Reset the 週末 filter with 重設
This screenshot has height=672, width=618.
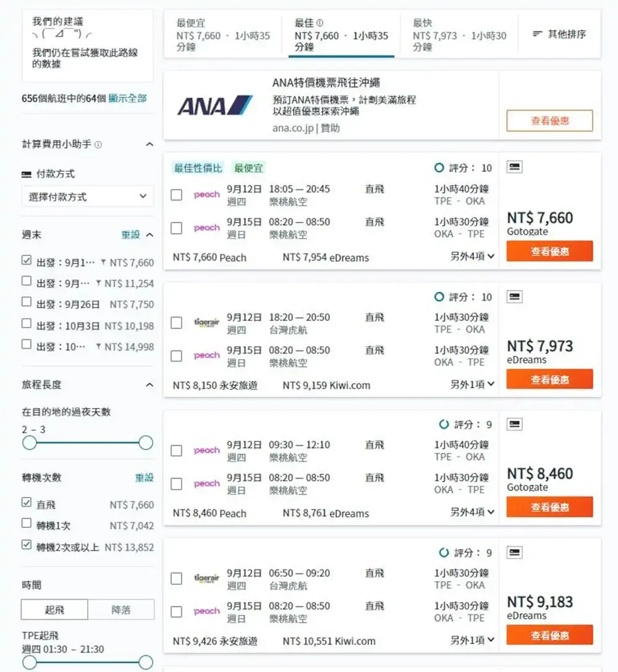pos(130,235)
